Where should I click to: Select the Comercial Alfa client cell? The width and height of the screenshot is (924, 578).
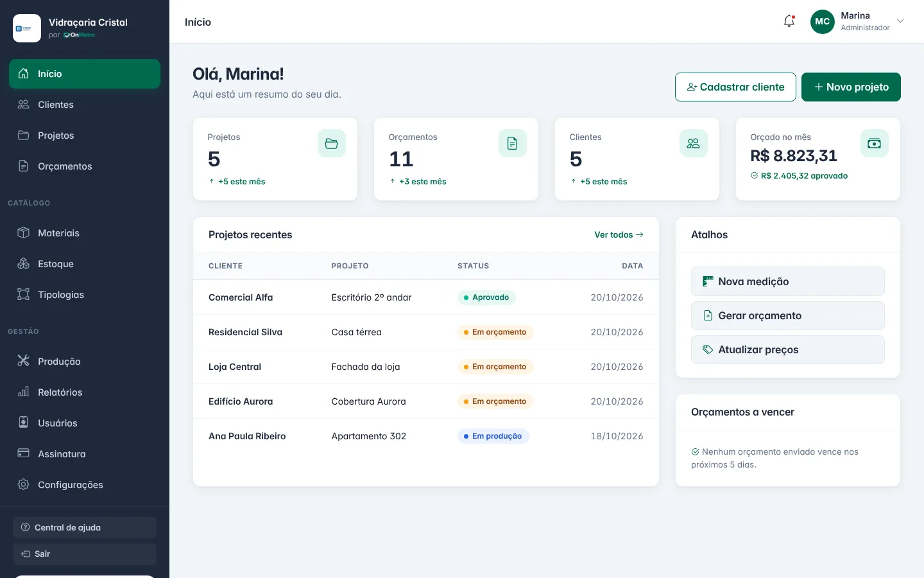click(x=241, y=297)
